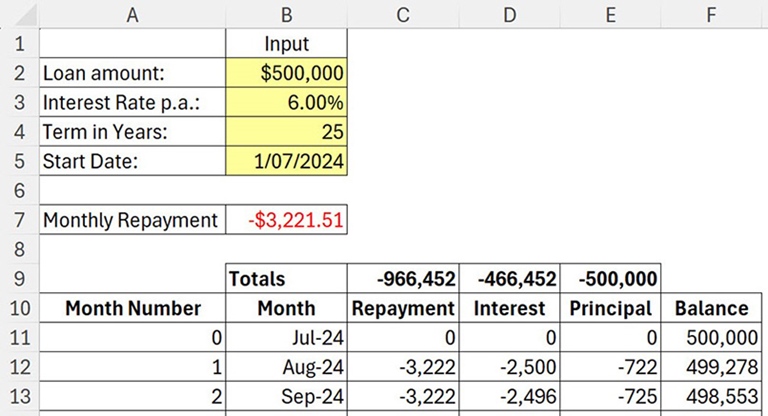This screenshot has height=416, width=768.
Task: Select row 13 header
Action: click(20, 396)
